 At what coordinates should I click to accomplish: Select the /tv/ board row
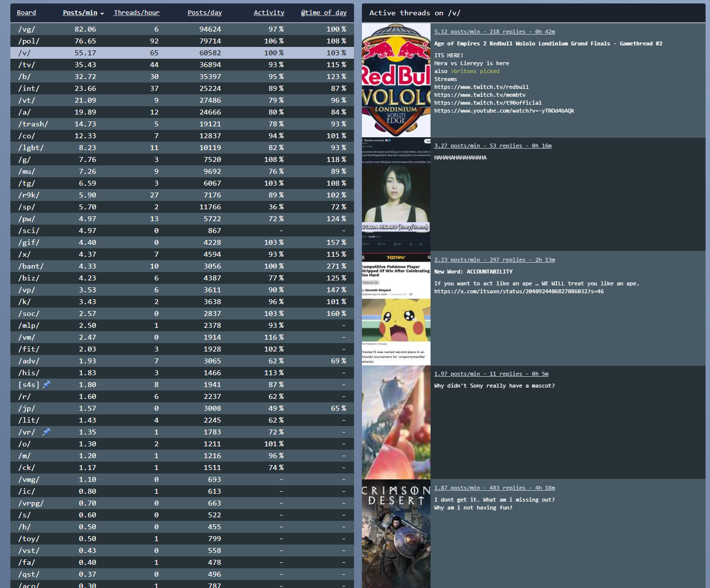click(182, 65)
